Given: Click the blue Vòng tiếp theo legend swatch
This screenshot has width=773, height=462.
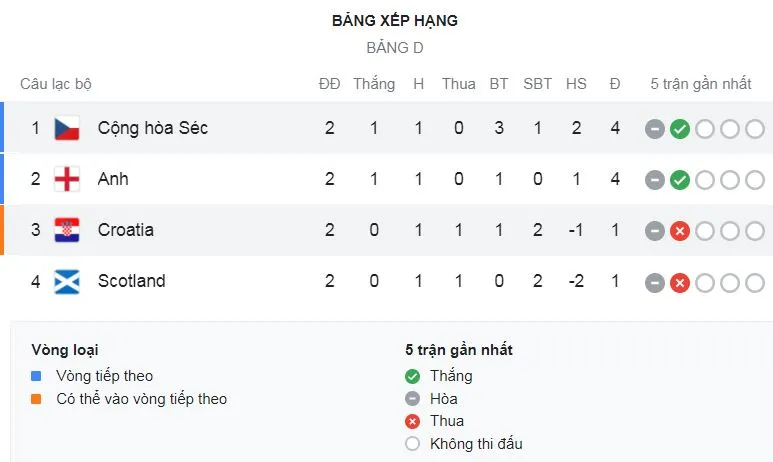Looking at the screenshot, I should pos(36,376).
